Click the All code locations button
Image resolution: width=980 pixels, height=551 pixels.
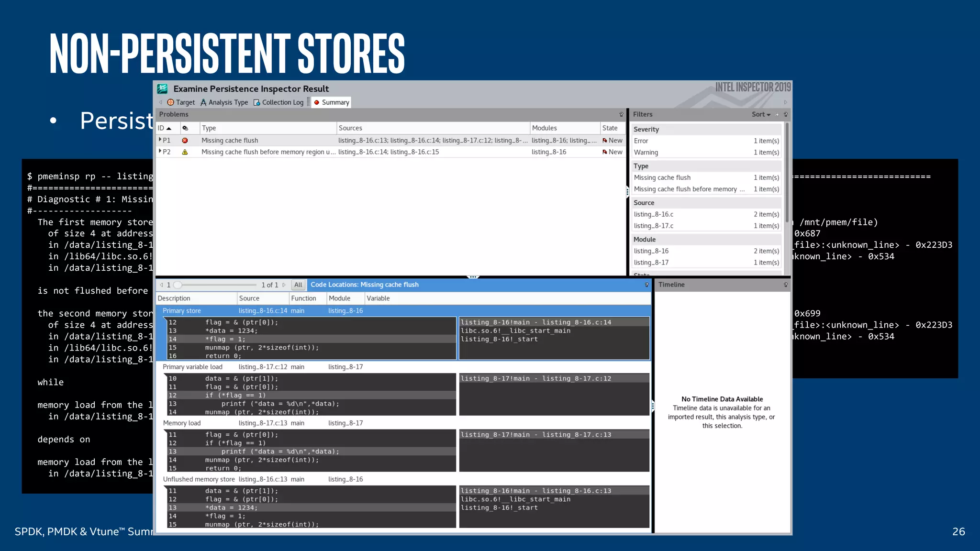click(x=298, y=285)
